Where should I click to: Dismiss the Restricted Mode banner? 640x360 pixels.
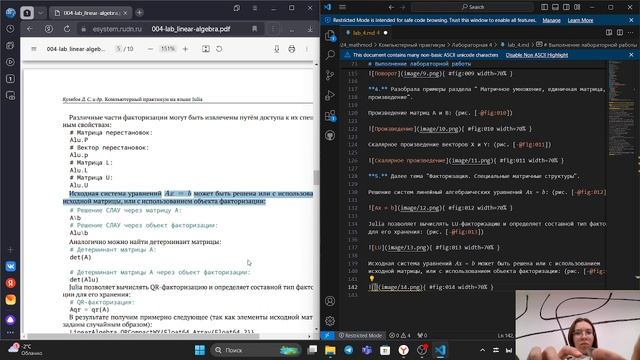coord(631,20)
